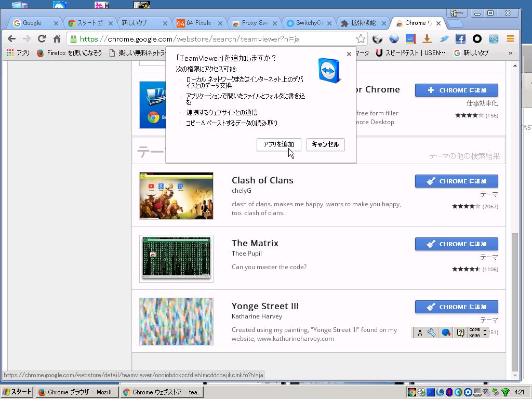Click the vertical scrollbar thumb
The width and height of the screenshot is (532, 399).
pyautogui.click(x=515, y=302)
